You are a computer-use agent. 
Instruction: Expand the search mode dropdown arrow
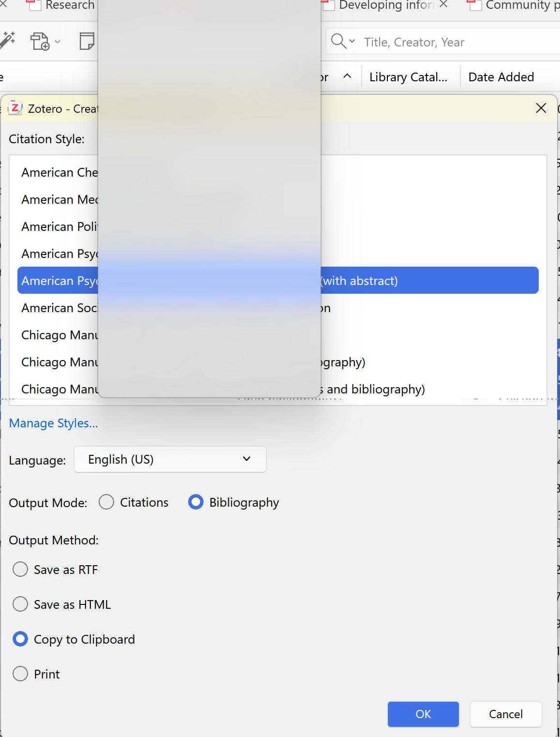(352, 41)
